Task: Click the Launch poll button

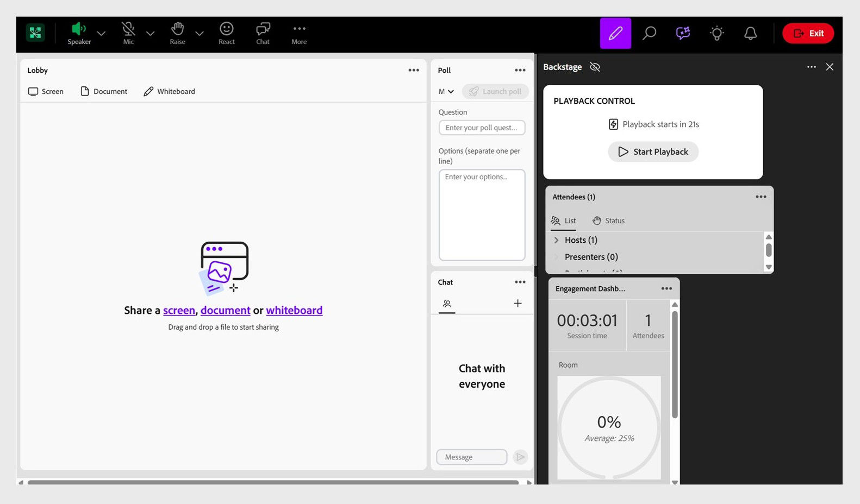Action: pos(495,91)
